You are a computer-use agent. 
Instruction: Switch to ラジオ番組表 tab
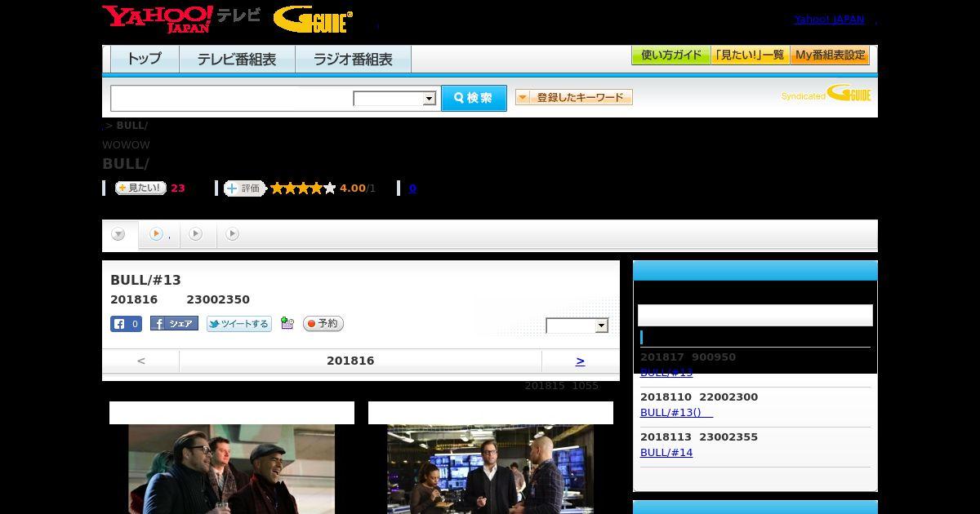point(353,59)
